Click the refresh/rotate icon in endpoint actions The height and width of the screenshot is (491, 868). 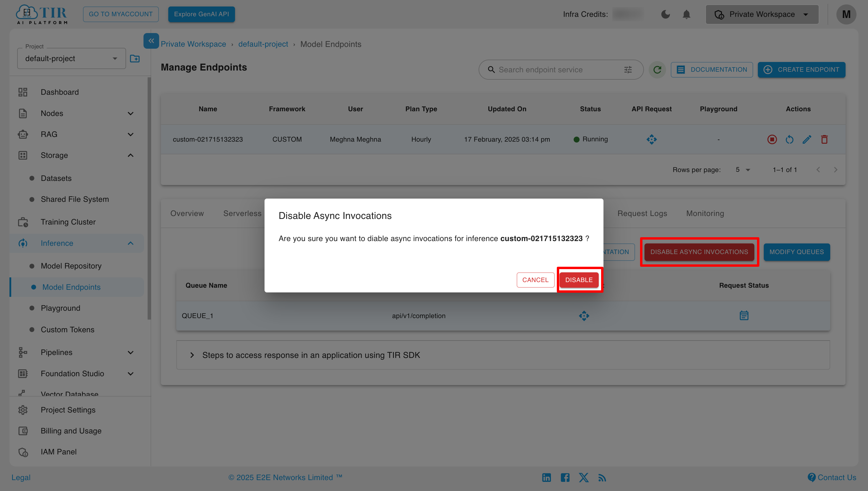tap(789, 140)
